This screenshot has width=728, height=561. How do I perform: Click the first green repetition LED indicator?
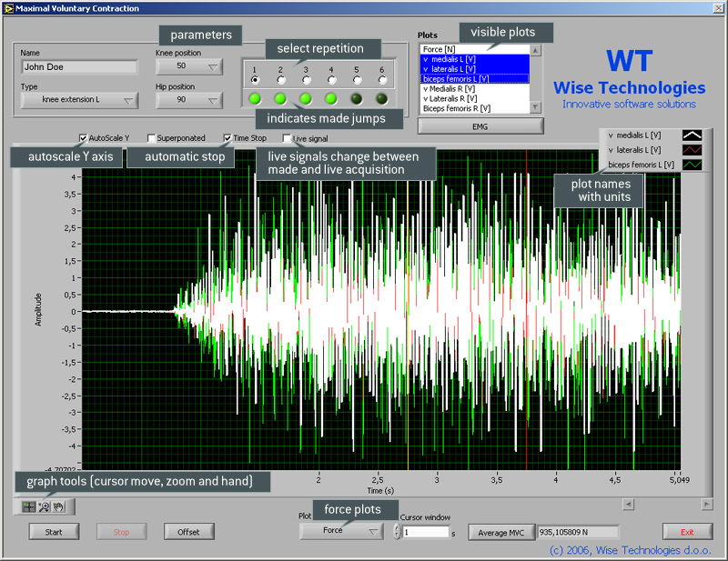coord(255,98)
